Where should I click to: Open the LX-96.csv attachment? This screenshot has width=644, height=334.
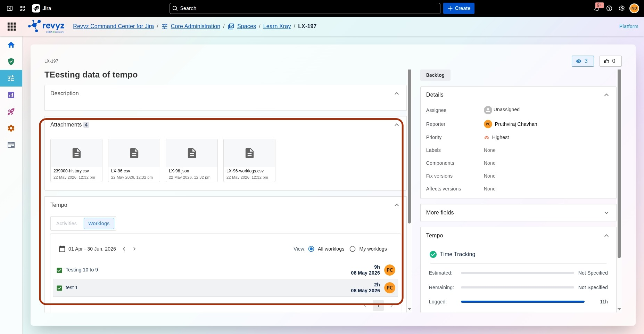click(134, 160)
